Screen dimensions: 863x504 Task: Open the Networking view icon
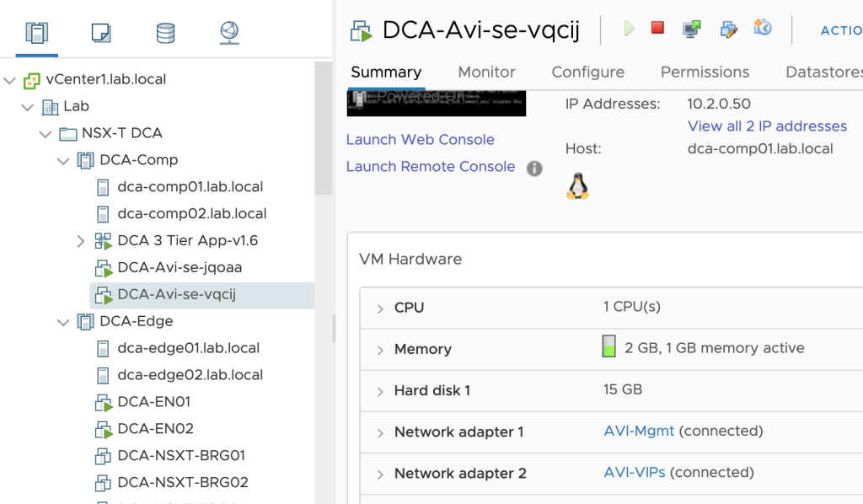(x=229, y=33)
